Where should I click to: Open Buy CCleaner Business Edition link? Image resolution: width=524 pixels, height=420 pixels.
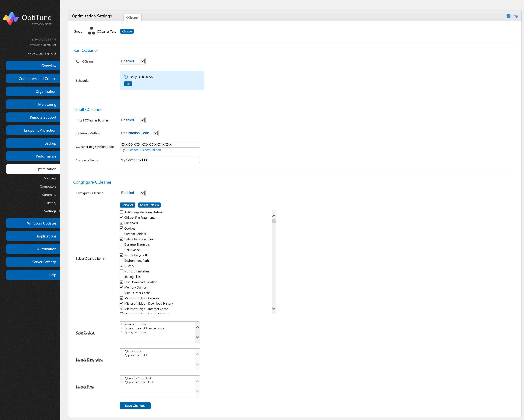(140, 150)
